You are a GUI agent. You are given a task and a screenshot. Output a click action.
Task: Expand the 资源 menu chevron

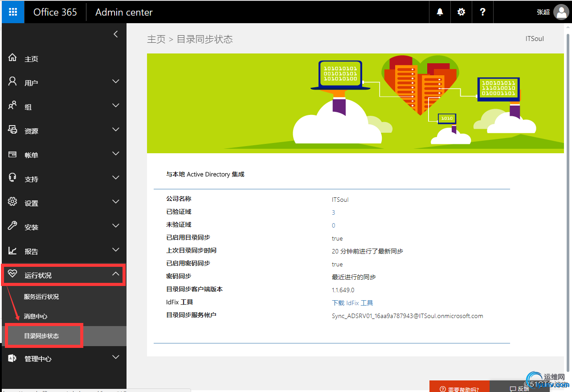116,130
